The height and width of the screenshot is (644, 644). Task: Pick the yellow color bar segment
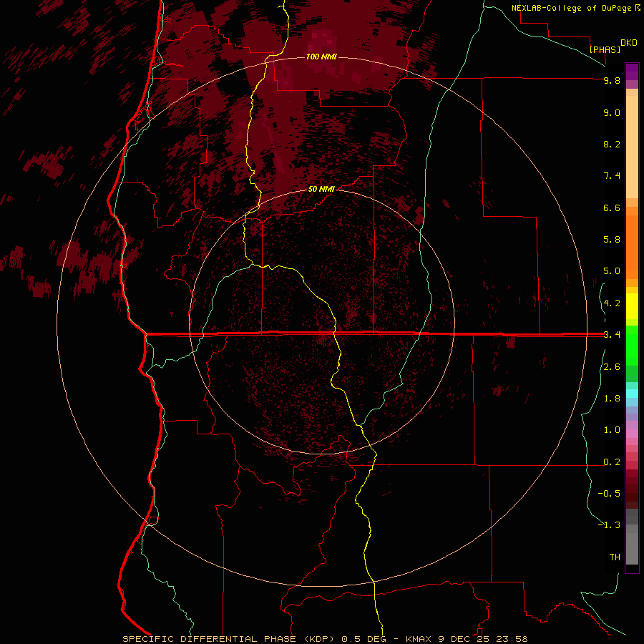[632, 306]
